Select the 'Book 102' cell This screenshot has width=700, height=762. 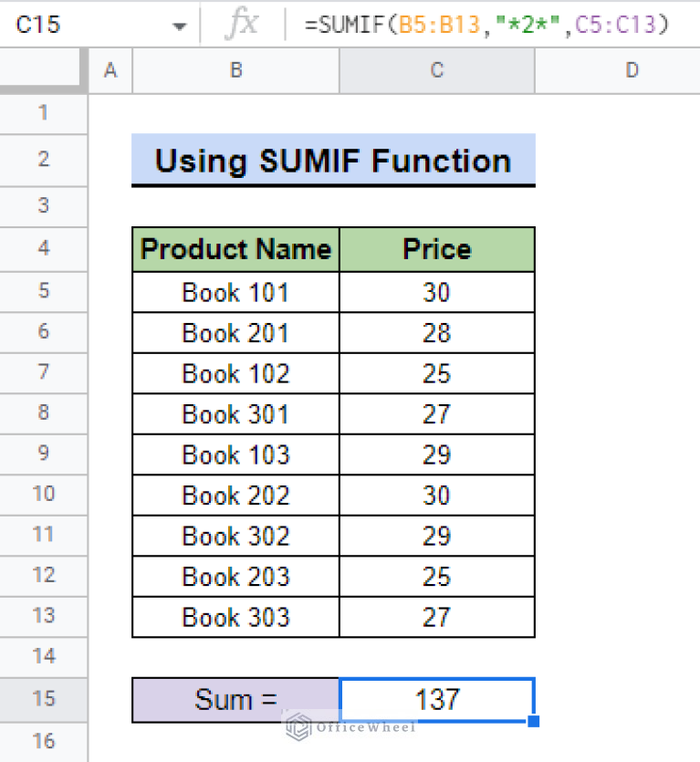click(235, 374)
